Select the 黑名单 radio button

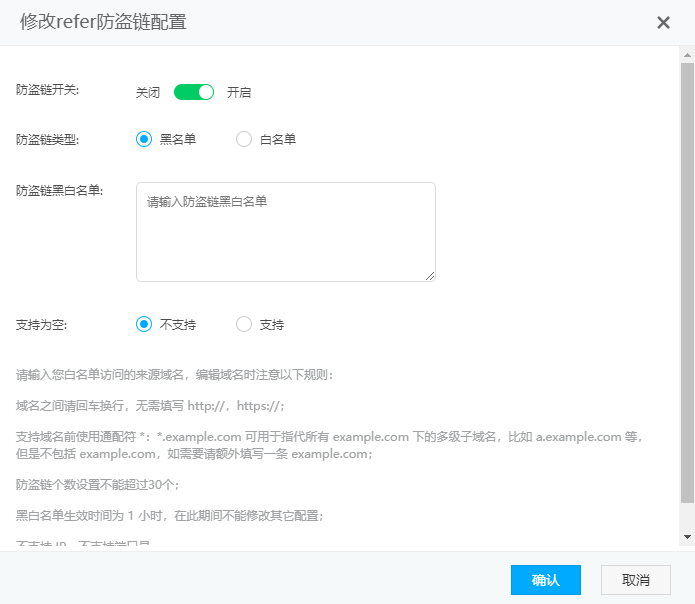pos(144,139)
